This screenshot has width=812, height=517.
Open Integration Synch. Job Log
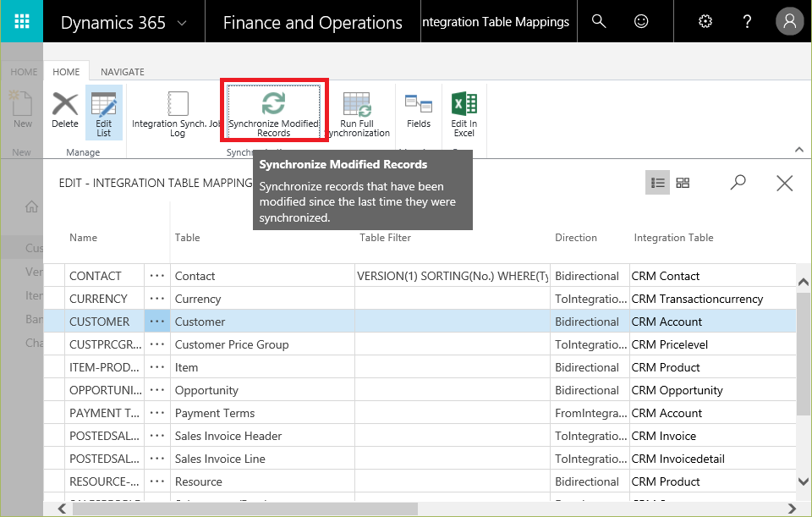pos(177,113)
